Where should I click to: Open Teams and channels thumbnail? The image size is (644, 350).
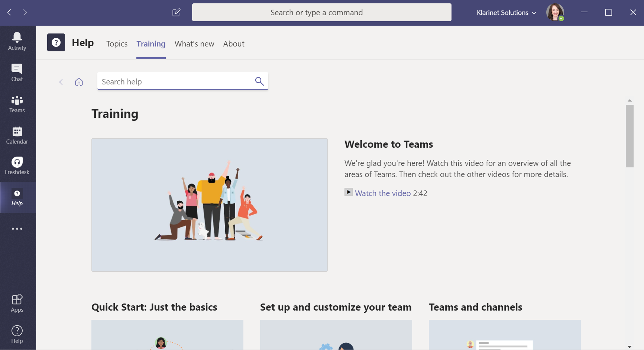pos(505,335)
